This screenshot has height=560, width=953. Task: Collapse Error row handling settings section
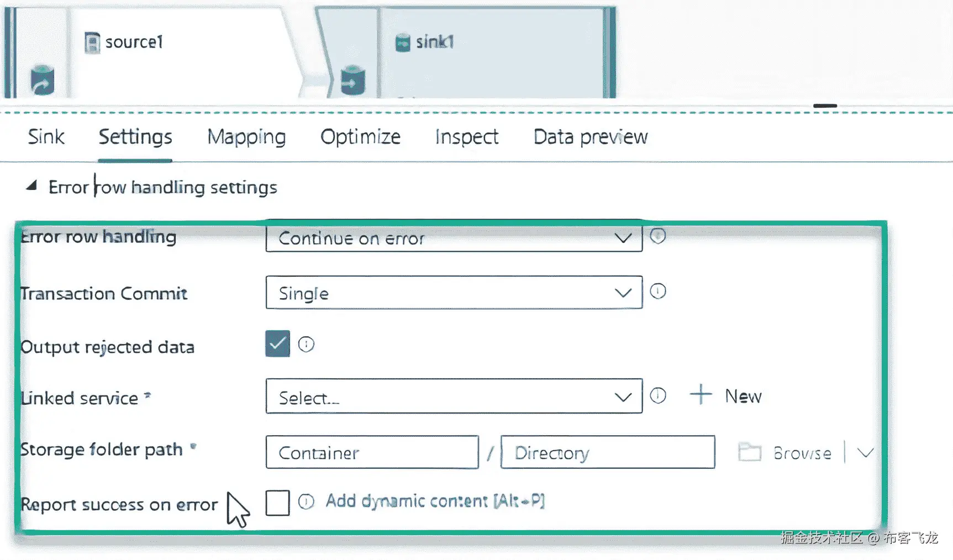[31, 186]
